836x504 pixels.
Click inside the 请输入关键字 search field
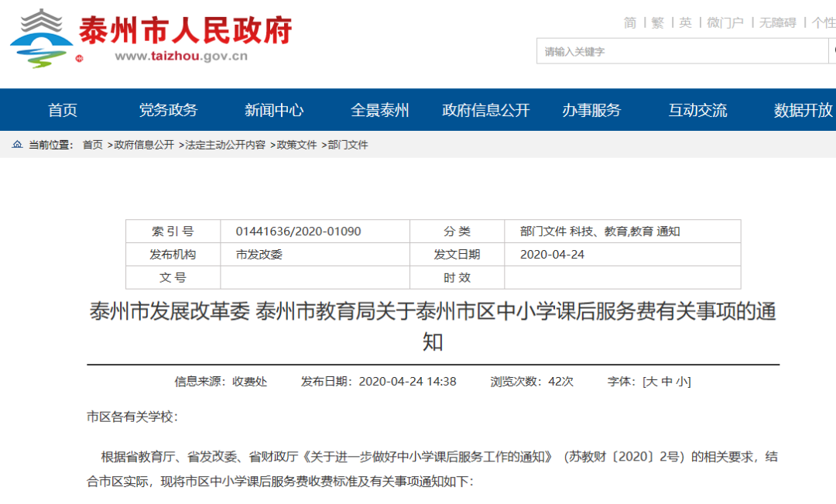pos(682,51)
